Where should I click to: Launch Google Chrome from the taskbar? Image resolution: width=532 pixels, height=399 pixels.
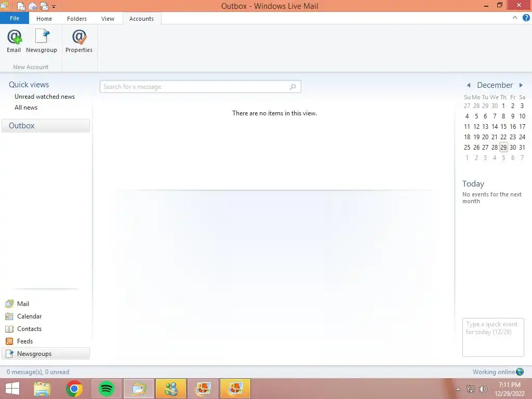pos(74,389)
